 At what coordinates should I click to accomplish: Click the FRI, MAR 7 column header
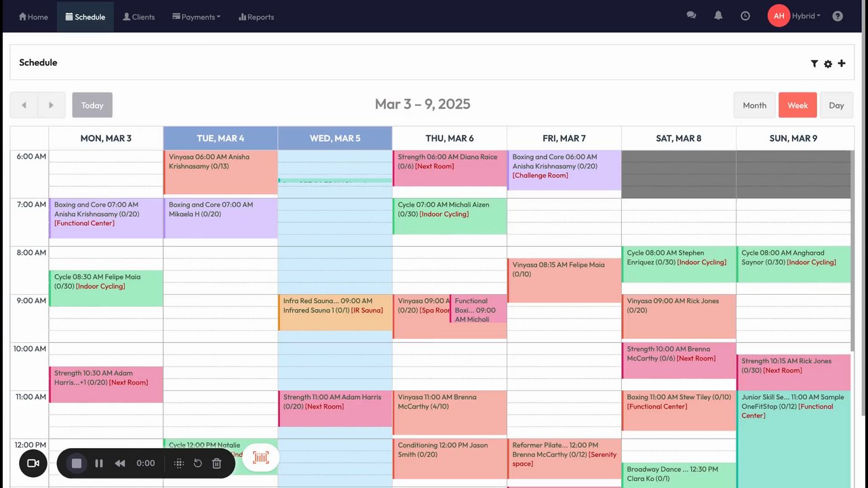(x=564, y=138)
